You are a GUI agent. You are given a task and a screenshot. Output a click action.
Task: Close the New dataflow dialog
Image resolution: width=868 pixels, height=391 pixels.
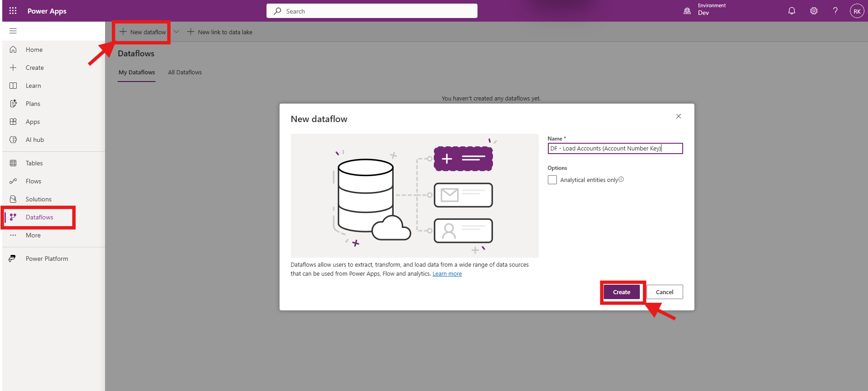tap(678, 116)
